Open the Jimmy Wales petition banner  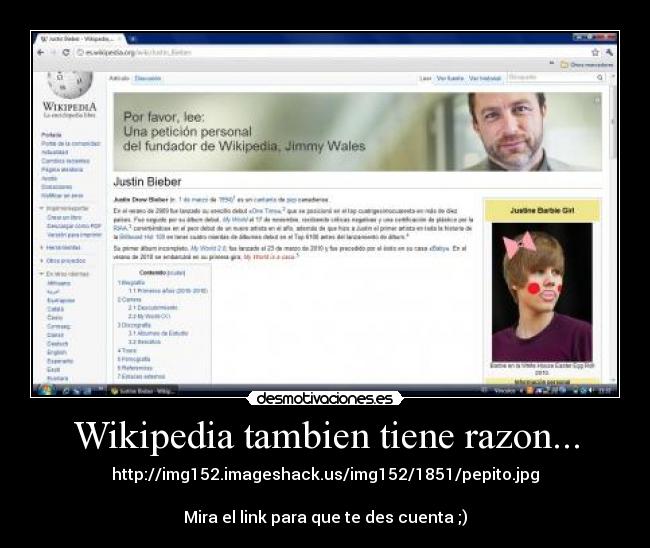(x=357, y=131)
